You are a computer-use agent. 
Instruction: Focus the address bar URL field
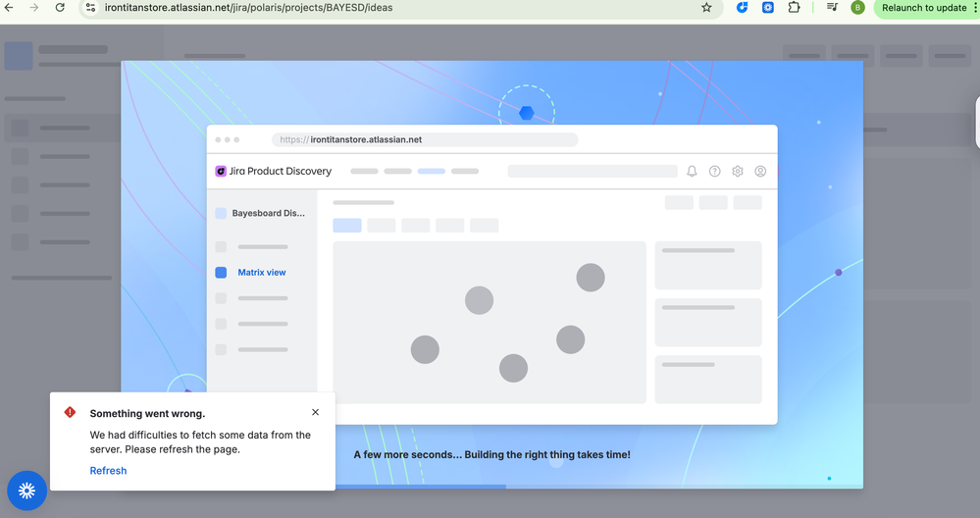click(400, 8)
